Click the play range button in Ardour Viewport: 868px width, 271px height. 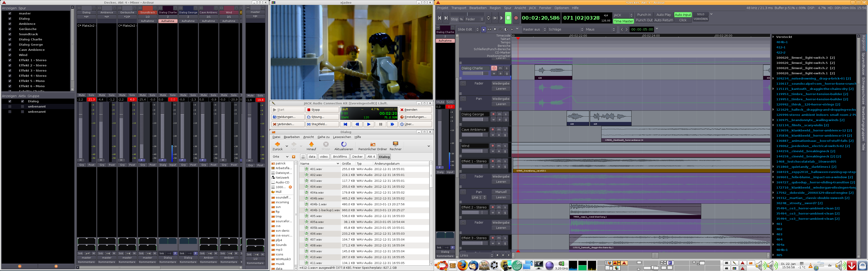(495, 18)
